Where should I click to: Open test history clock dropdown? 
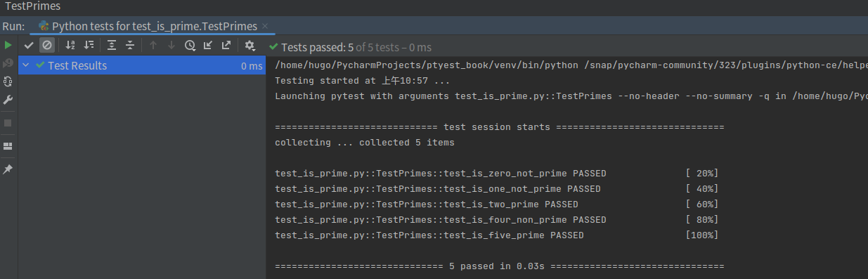click(190, 46)
